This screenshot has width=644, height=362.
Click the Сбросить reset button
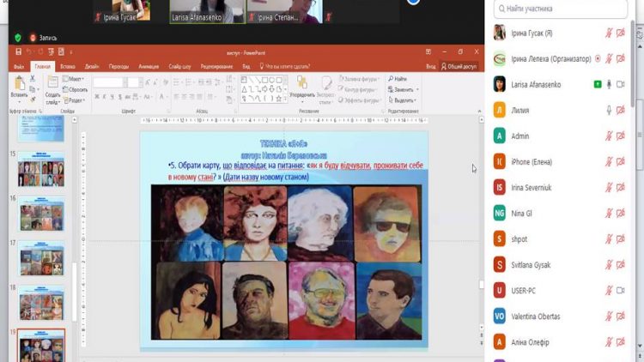click(76, 89)
